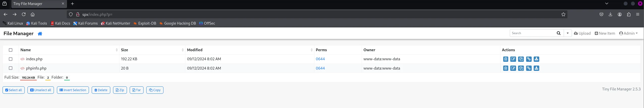Copy phpinfo.php using its copy icon
644x108 pixels.
[x=521, y=68]
